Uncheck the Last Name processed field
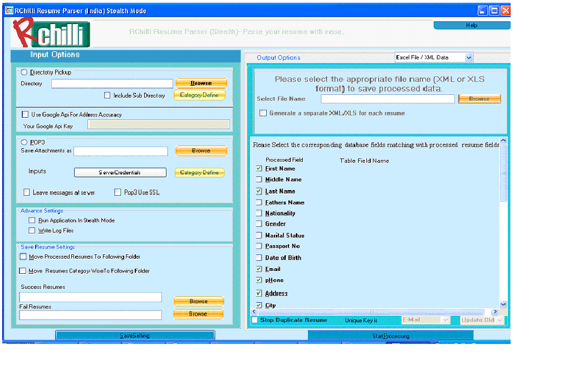The image size is (588, 388). coord(259,191)
